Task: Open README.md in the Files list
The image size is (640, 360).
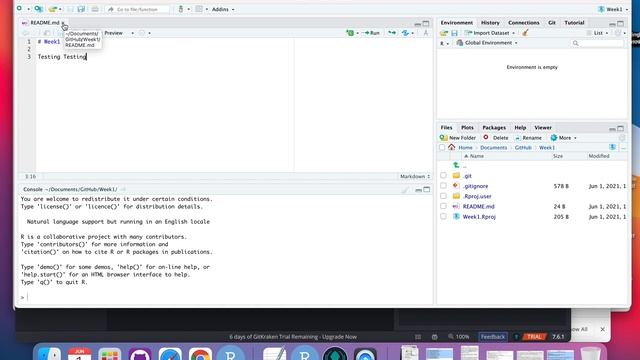Action: [478, 207]
